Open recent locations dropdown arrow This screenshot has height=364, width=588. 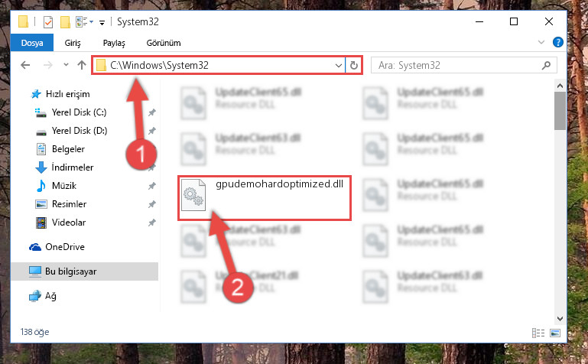point(66,65)
